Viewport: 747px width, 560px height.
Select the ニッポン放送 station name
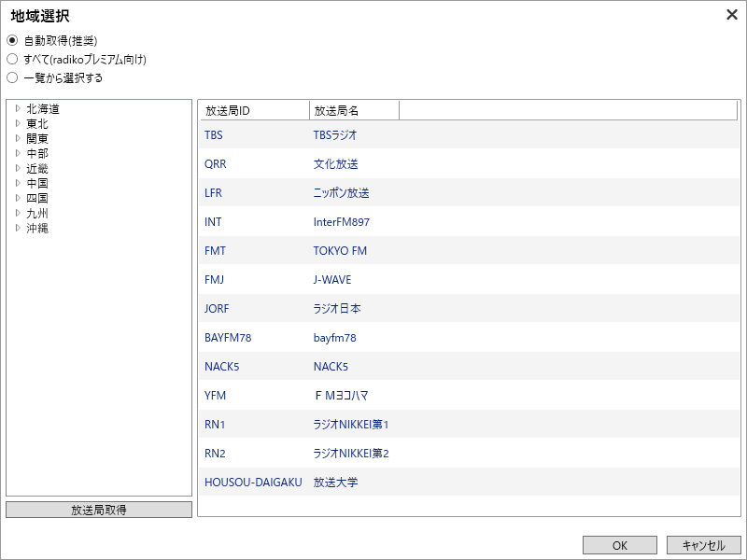[x=341, y=193]
